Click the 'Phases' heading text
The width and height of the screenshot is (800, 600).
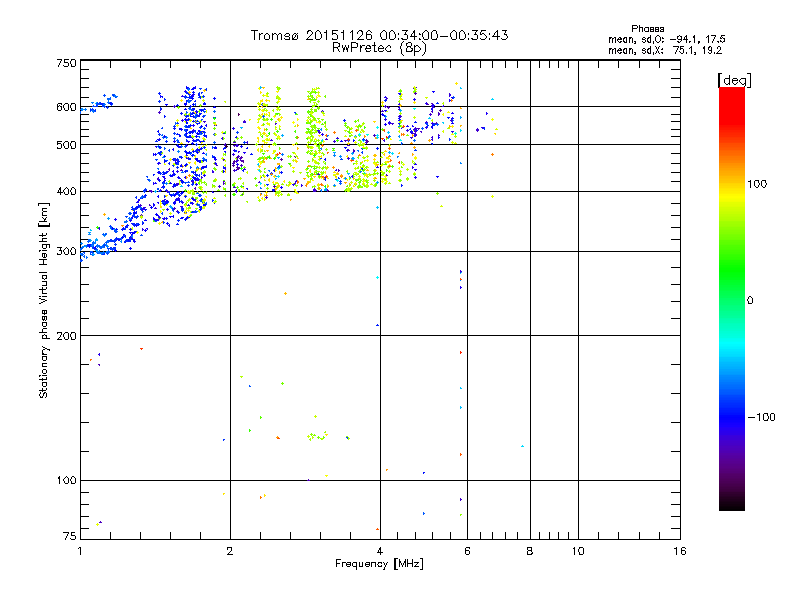(x=647, y=29)
